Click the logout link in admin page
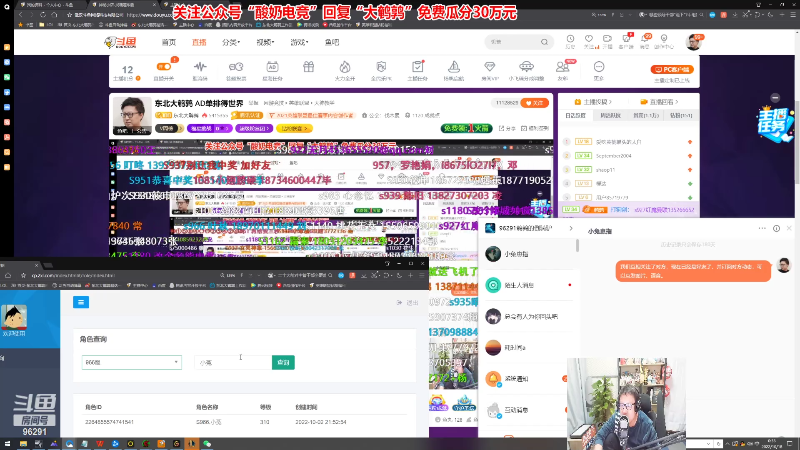Image resolution: width=800 pixels, height=450 pixels. click(x=408, y=303)
